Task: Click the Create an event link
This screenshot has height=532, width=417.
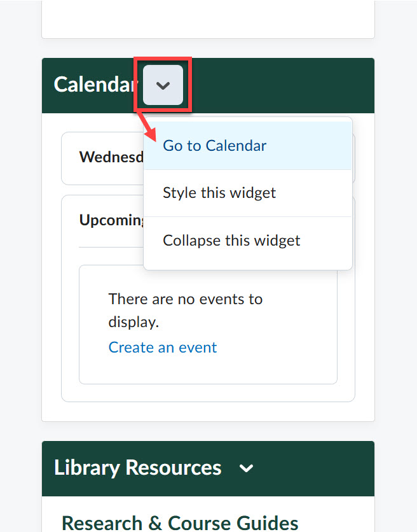Action: [163, 347]
